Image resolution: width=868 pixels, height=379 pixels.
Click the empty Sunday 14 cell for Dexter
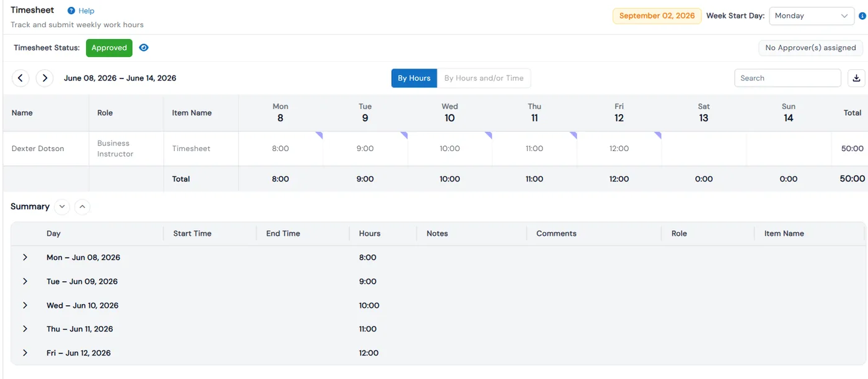coord(789,149)
